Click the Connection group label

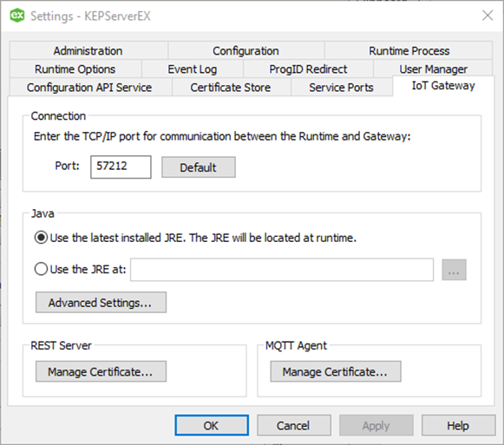click(x=58, y=115)
